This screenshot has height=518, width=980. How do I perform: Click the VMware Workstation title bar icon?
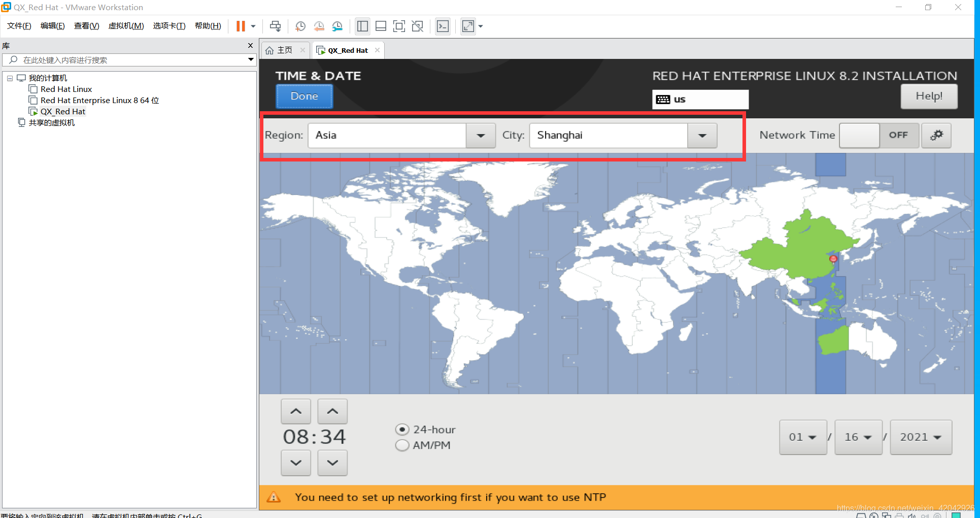(x=6, y=7)
